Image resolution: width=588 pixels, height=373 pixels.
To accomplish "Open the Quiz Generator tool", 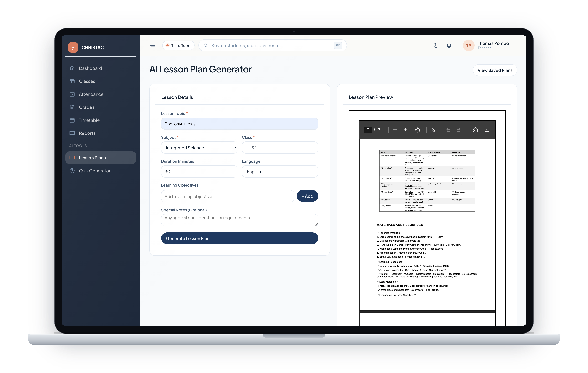I will coord(101,171).
